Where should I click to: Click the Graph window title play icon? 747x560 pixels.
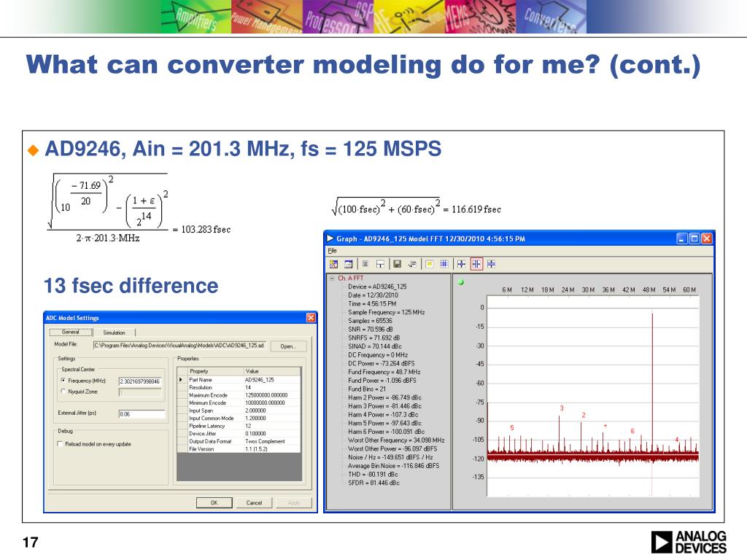click(330, 238)
